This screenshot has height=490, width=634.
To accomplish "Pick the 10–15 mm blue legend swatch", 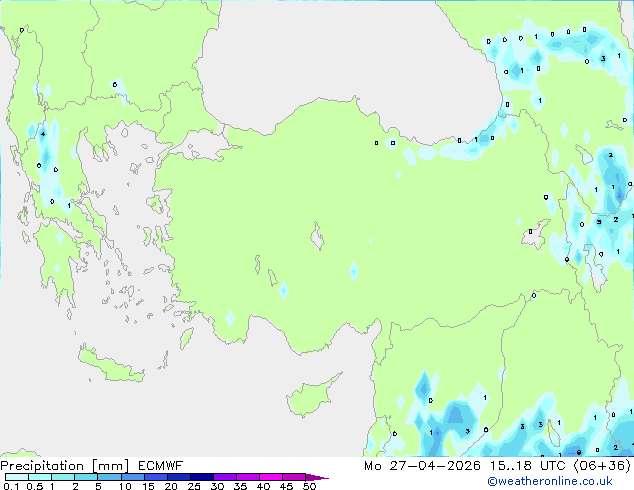I will click(x=132, y=477).
